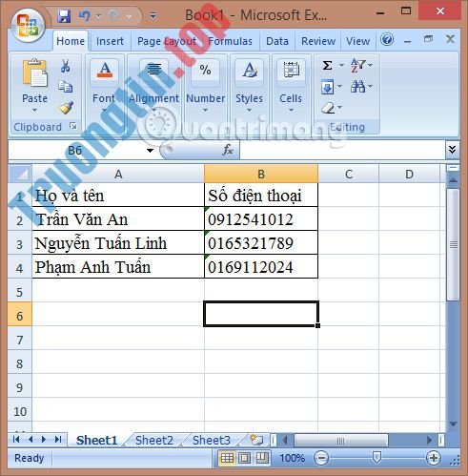
Task: Select column C header
Action: (x=349, y=175)
